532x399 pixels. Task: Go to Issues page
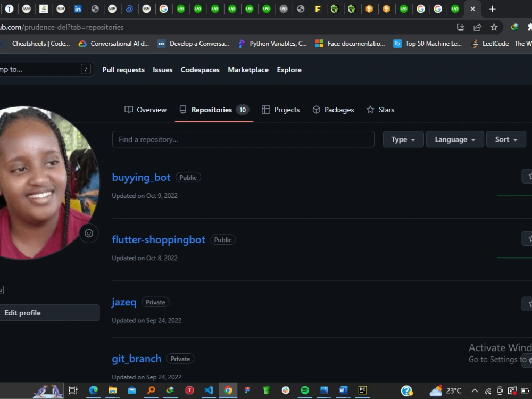(162, 70)
